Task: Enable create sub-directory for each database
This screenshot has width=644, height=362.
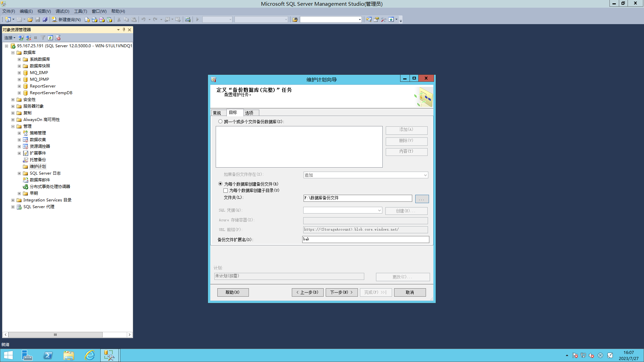Action: tap(226, 190)
